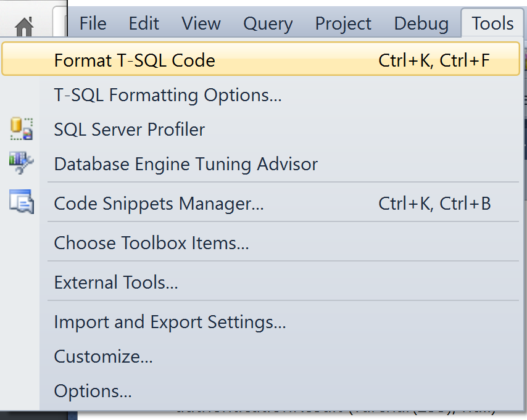Run Format T-SQL Code
Image resolution: width=527 pixels, height=420 pixels.
pos(135,60)
